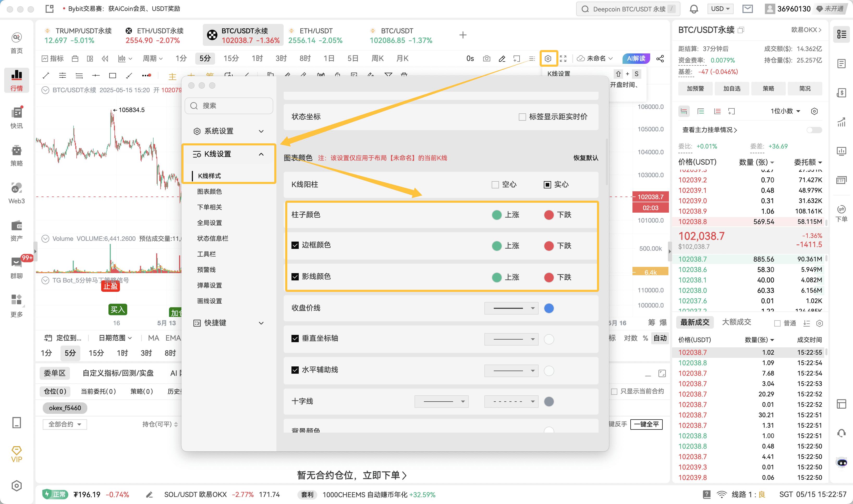The image size is (853, 504).
Task: Click the settings 搜索 search field
Action: coord(229,106)
